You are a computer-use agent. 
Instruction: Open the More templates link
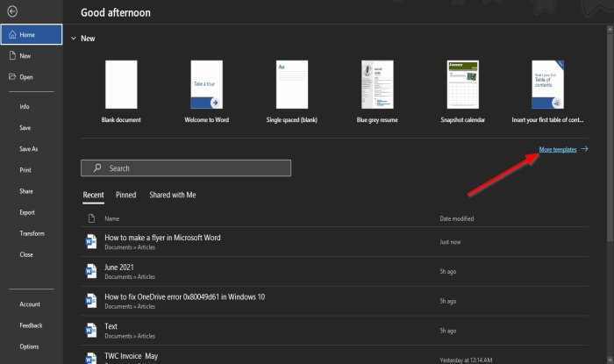coord(557,150)
